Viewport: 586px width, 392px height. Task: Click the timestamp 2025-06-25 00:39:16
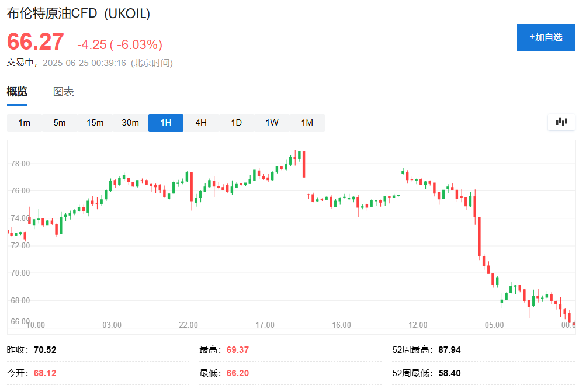tap(85, 63)
